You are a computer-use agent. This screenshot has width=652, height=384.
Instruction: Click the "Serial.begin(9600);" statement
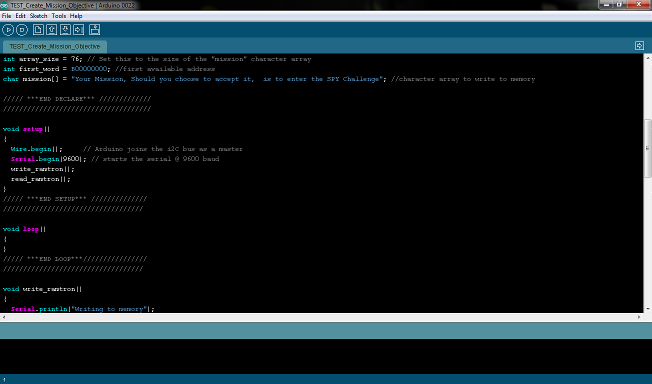[x=49, y=159]
